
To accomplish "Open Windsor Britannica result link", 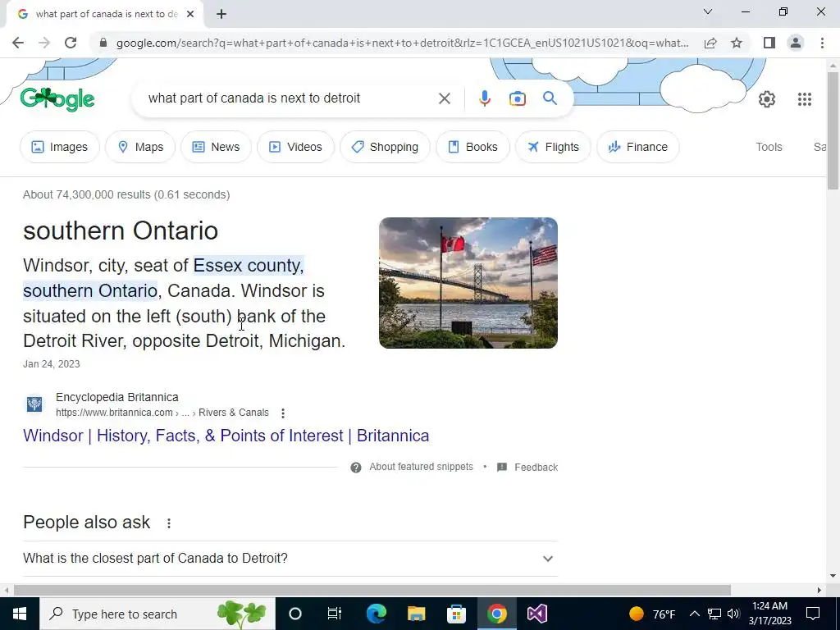I will (x=226, y=436).
